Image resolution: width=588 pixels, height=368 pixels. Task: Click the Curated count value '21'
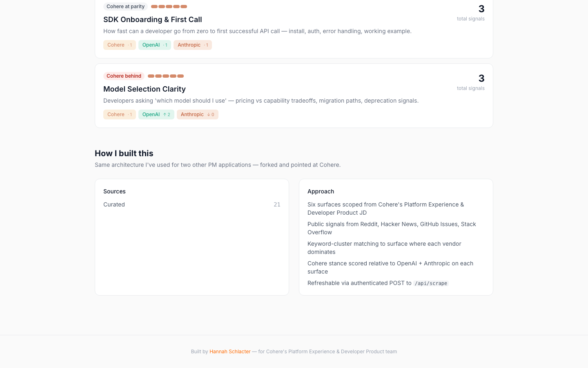tap(277, 204)
